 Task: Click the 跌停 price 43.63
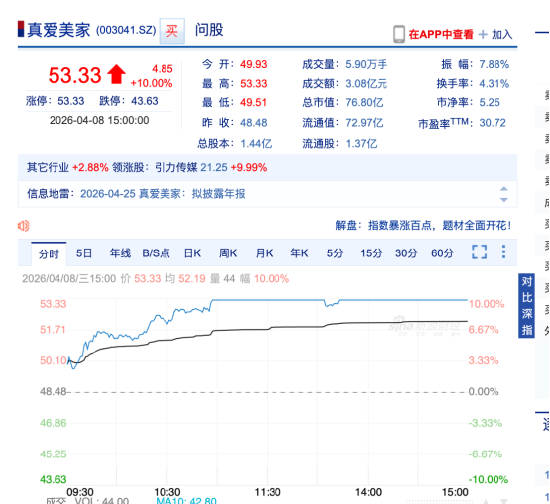[x=145, y=101]
